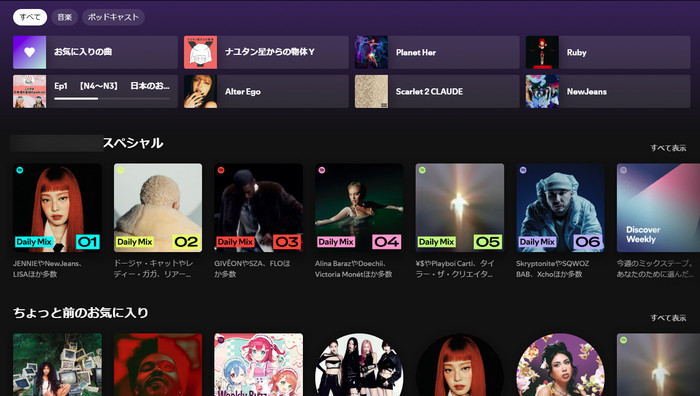Click the SkryptoniteやSQWOZ BAB description
This screenshot has height=396, width=700.
pos(553,269)
